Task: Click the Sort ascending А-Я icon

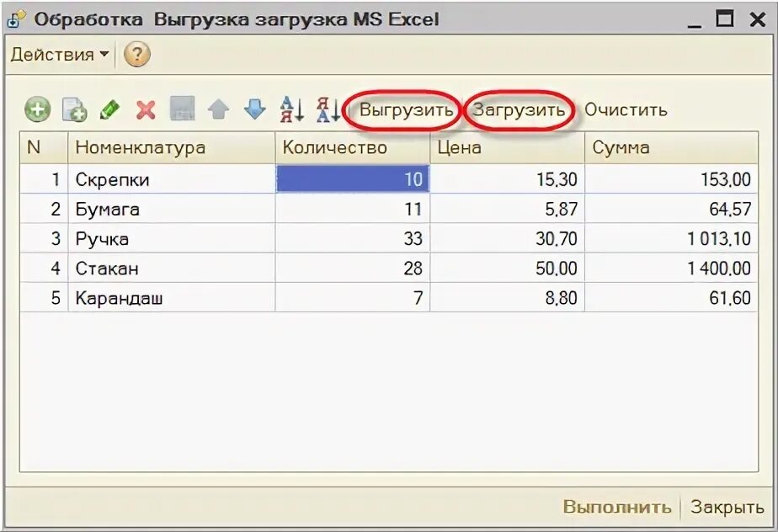Action: 291,109
